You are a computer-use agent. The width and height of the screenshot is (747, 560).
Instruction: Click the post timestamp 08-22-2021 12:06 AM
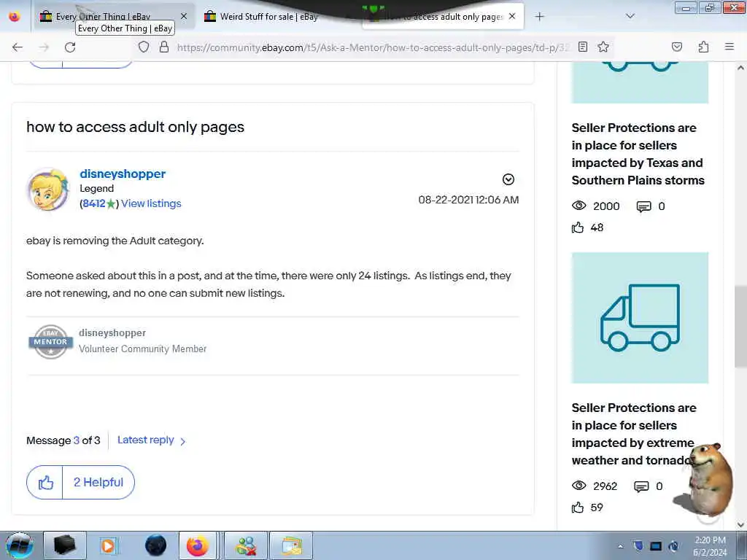pyautogui.click(x=468, y=200)
